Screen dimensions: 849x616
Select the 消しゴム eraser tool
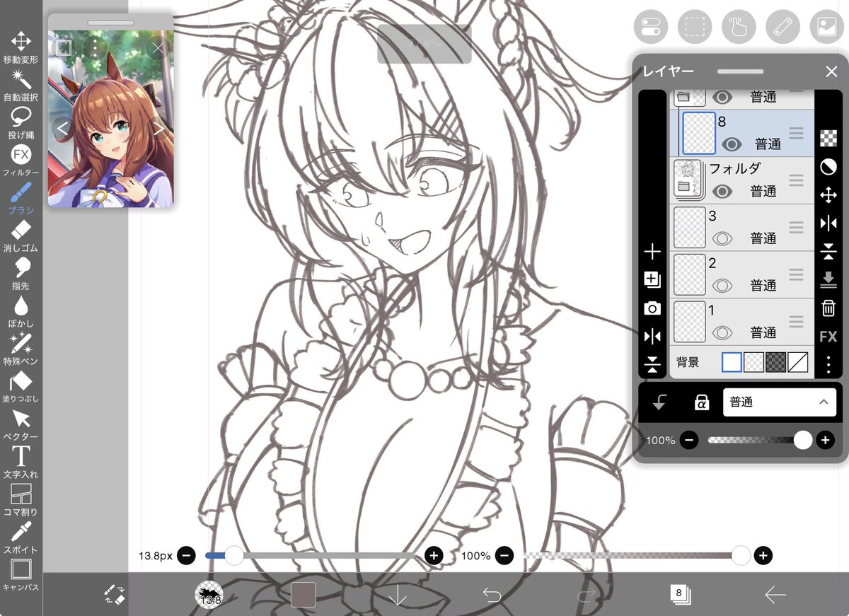coord(21,236)
